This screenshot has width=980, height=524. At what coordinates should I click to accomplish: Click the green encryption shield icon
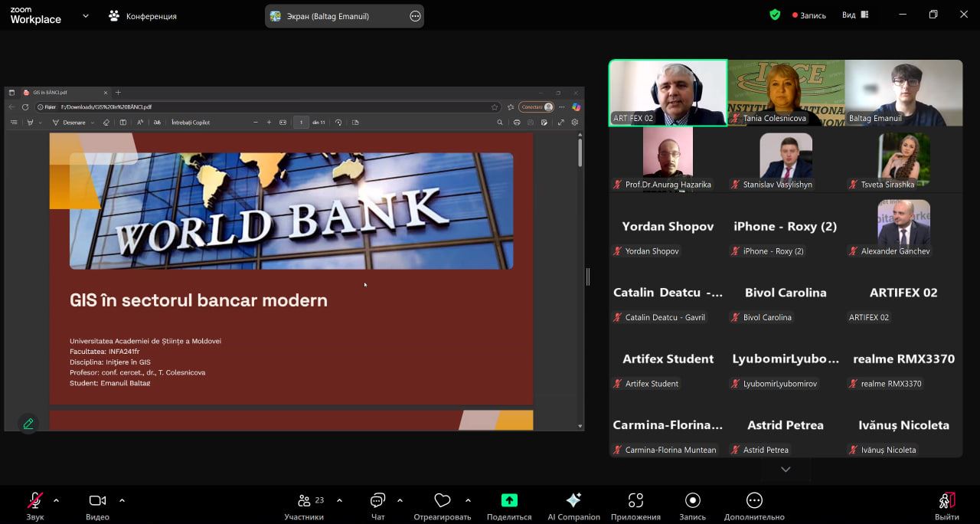(775, 15)
